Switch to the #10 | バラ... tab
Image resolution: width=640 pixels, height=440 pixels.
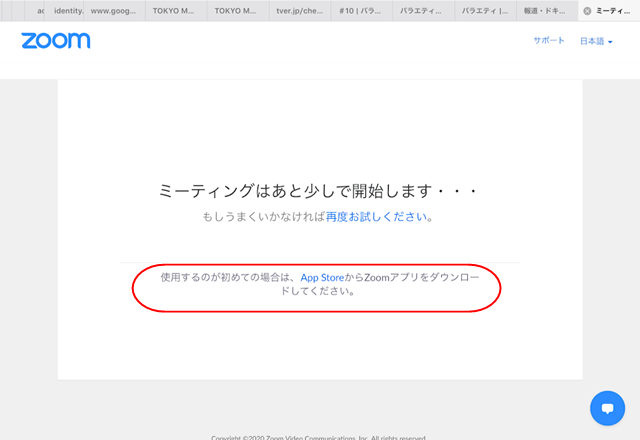361,11
